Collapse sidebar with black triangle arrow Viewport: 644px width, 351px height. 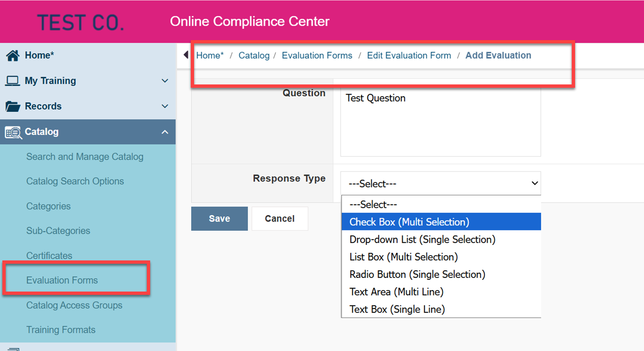coord(186,55)
